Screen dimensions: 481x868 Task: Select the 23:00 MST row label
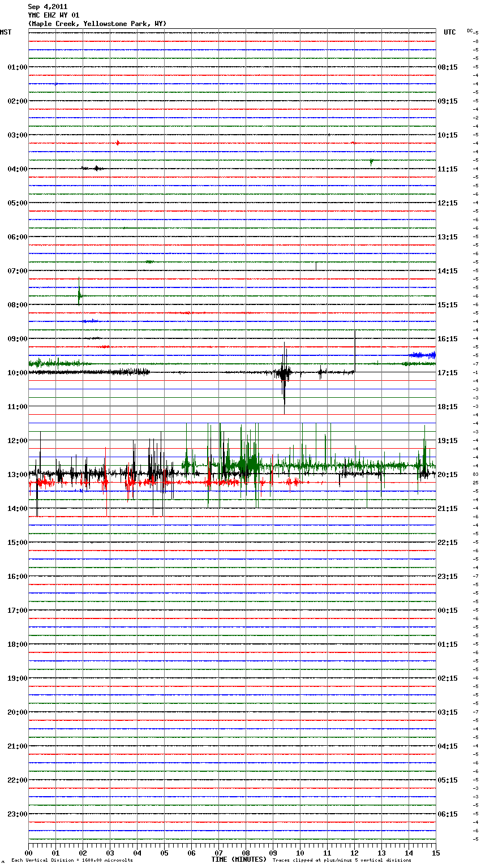click(x=17, y=814)
